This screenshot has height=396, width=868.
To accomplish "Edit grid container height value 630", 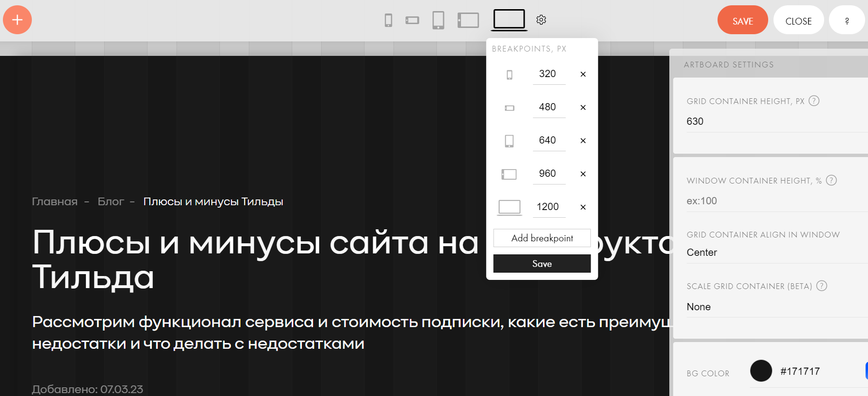I will (x=777, y=121).
